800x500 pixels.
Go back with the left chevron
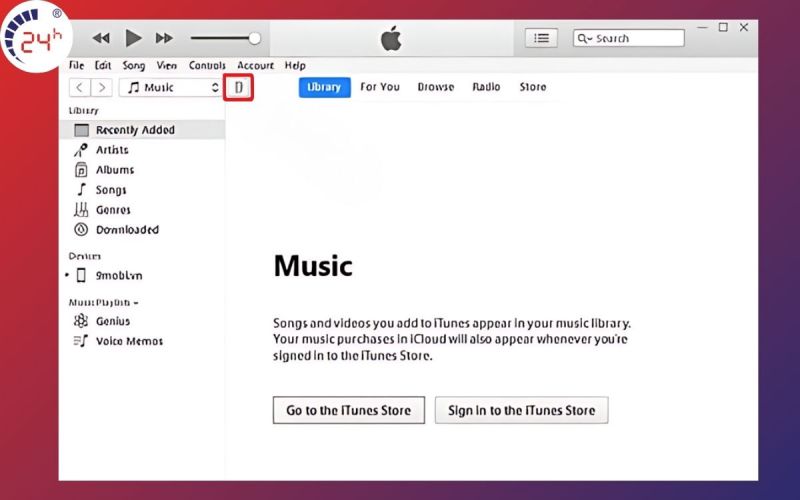pos(80,87)
